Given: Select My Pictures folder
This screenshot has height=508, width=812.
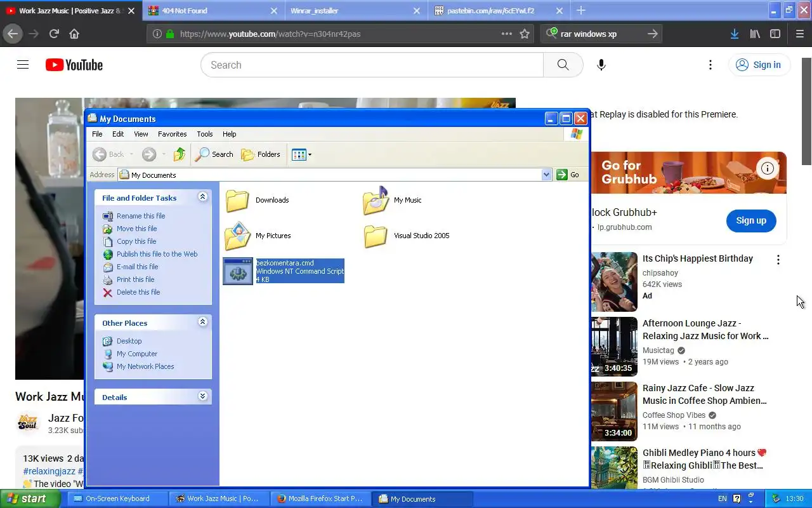Looking at the screenshot, I should pos(258,236).
